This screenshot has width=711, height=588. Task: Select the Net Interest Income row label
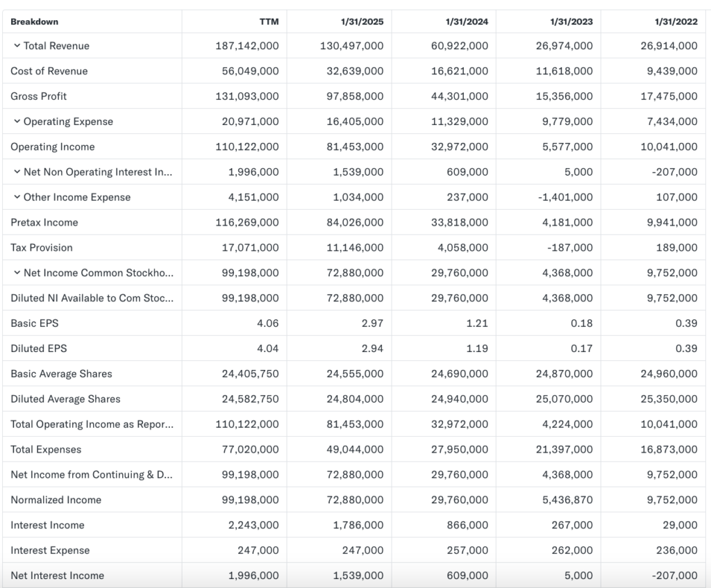[58, 576]
